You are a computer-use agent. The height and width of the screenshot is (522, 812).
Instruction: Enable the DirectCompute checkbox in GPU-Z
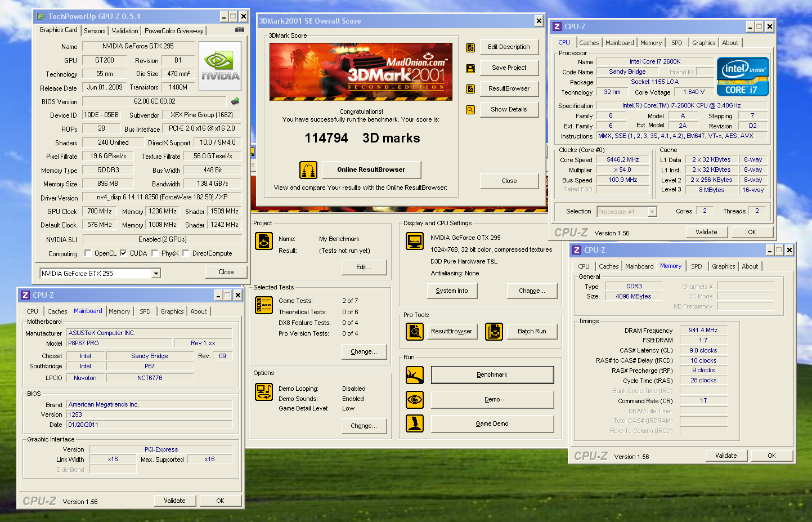click(186, 253)
